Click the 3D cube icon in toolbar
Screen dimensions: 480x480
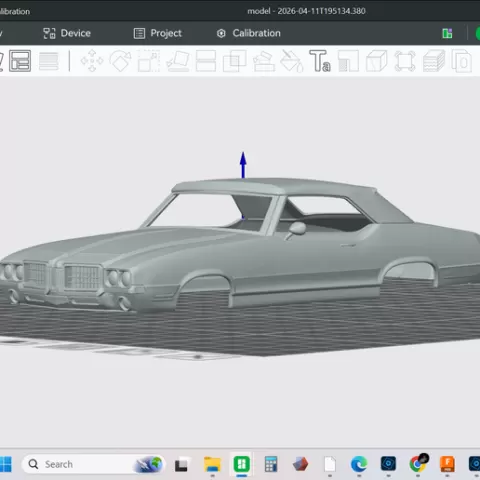[x=377, y=61]
